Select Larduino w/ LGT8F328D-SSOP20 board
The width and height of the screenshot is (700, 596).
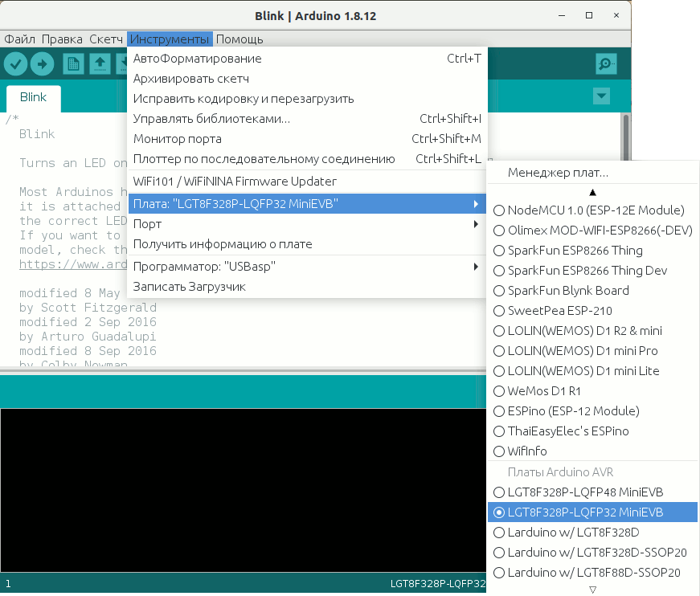(592, 553)
